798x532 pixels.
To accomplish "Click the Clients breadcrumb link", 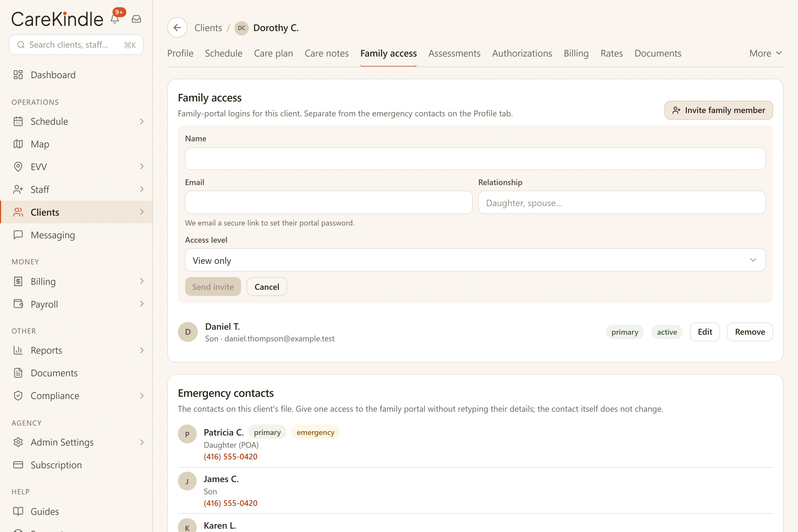I will point(208,28).
